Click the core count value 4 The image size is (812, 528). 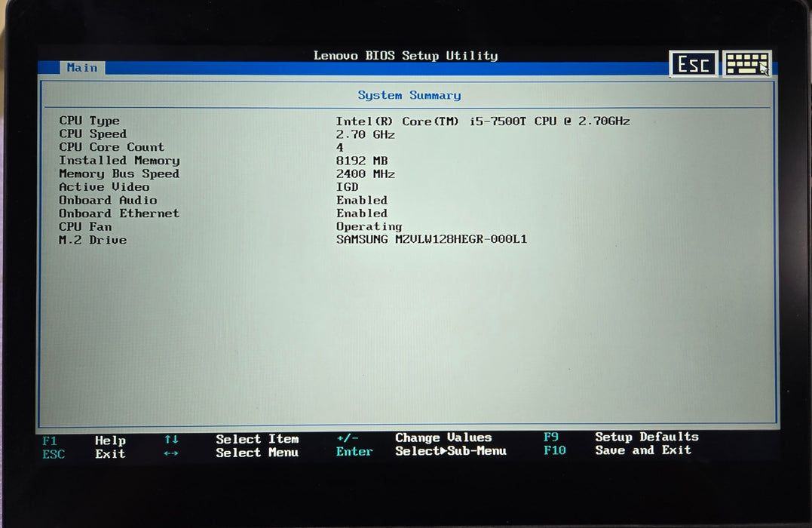pos(340,148)
